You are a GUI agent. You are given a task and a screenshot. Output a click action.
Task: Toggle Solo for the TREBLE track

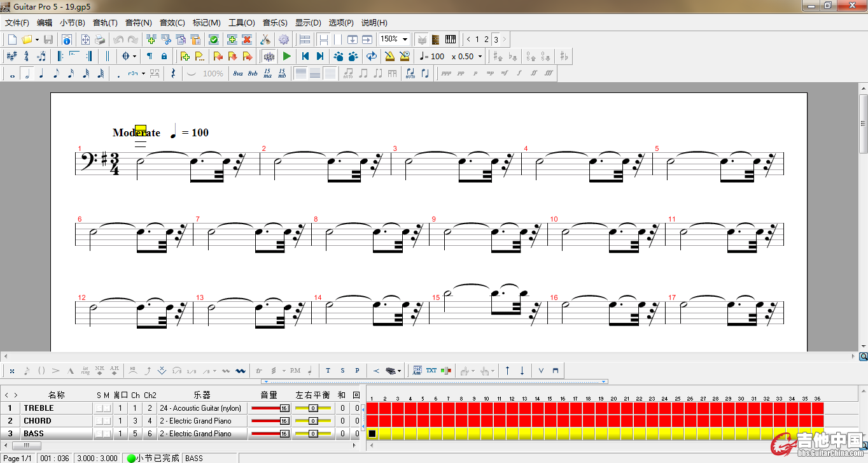tap(99, 408)
